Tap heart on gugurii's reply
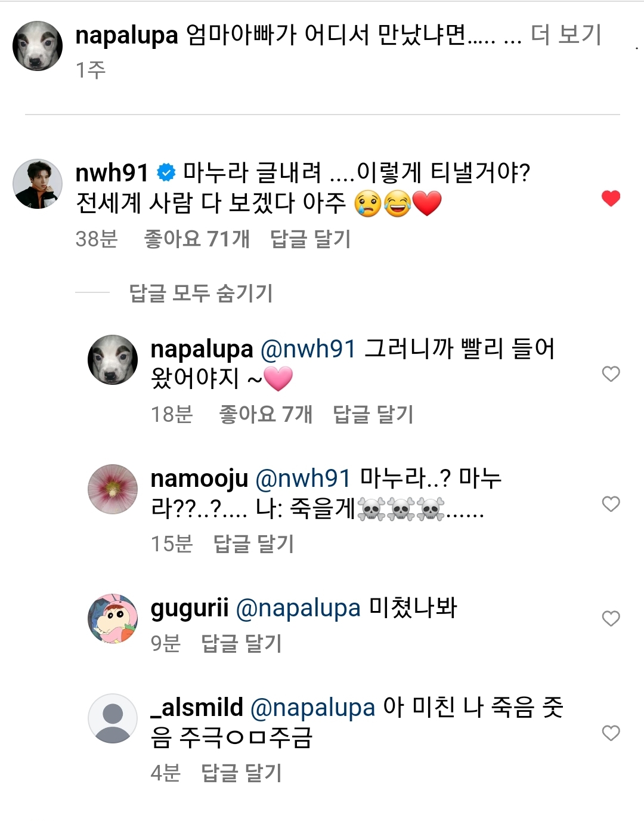This screenshot has height=821, width=644. (611, 619)
